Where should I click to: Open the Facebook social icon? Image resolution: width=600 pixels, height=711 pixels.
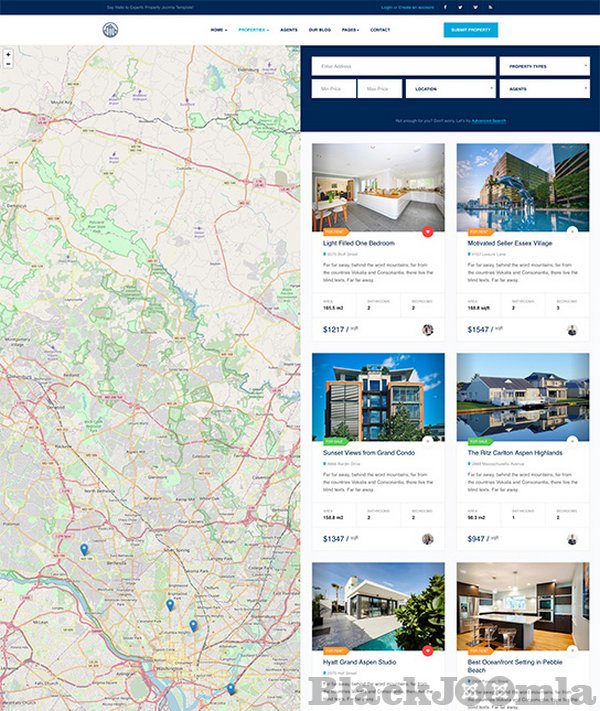pos(446,7)
